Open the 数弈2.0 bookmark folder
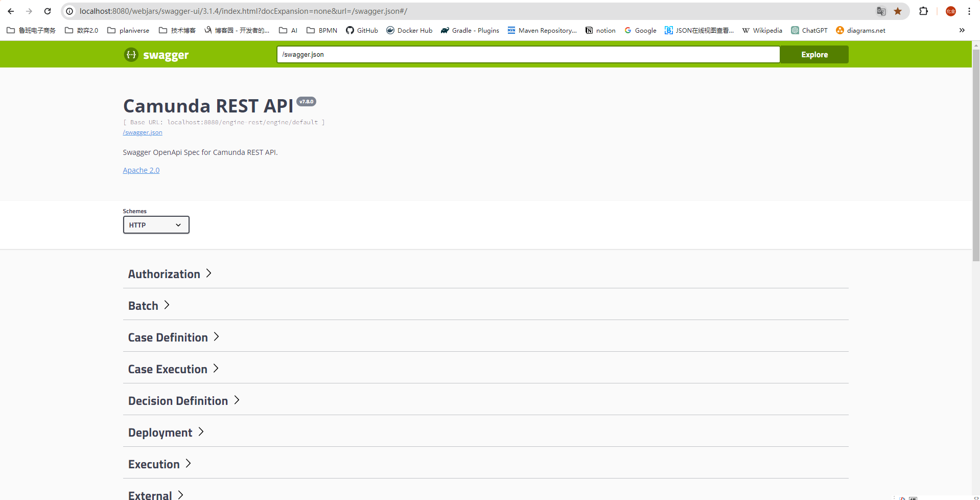Screen dimensions: 980x500 (x=82, y=30)
